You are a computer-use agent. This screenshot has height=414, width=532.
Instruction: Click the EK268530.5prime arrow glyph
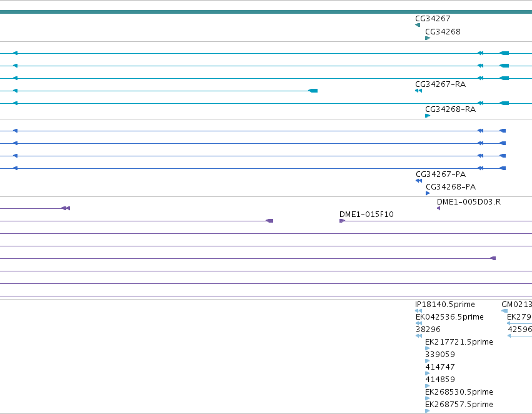(x=428, y=399)
